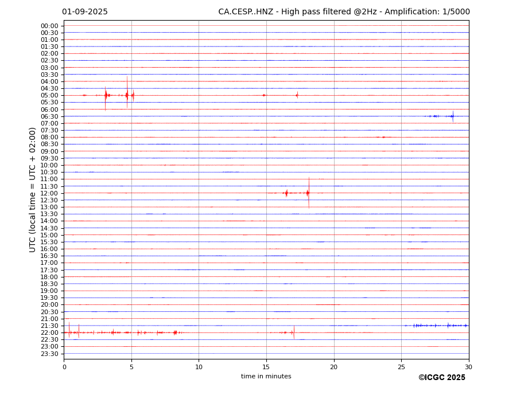The image size is (532, 399).
Task: Select the 23:00 row label
Action: click(49, 347)
